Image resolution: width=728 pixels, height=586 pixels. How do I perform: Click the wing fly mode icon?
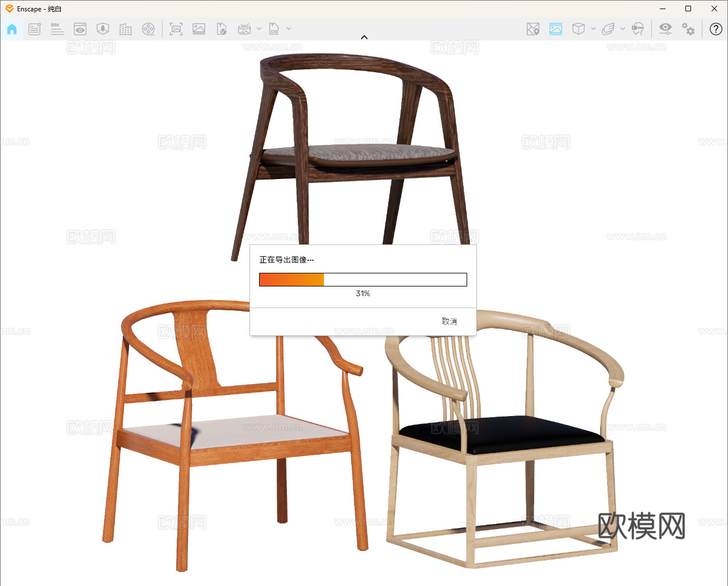608,29
